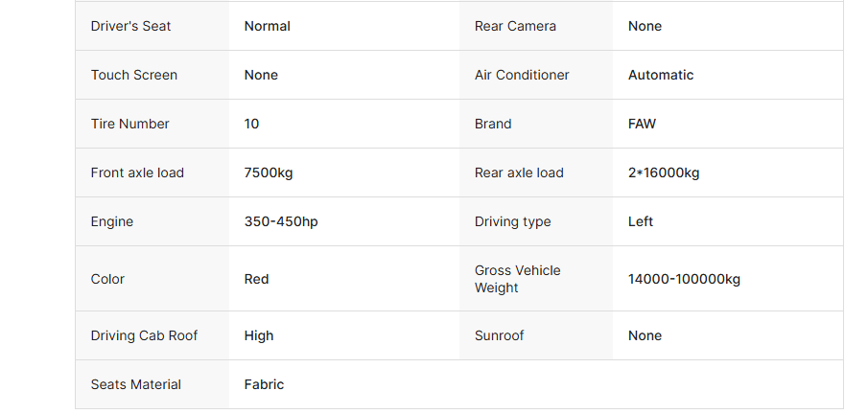This screenshot has height=414, width=868.
Task: Select the "7500kg" value
Action: click(x=269, y=172)
